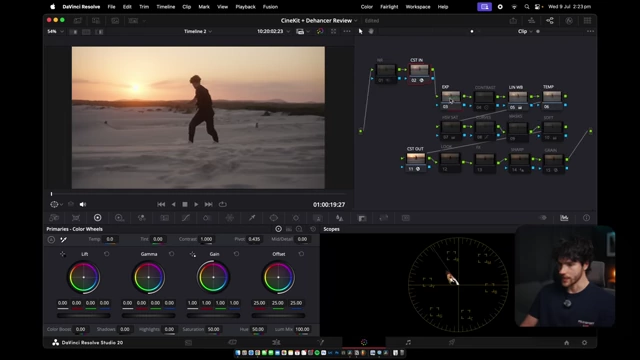640x360 pixels.
Task: Activate auto balance button
Action: tap(51, 240)
